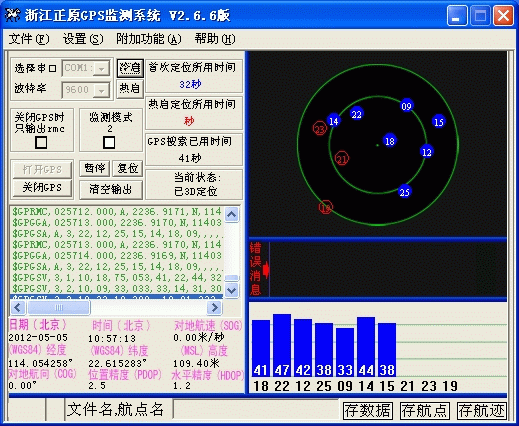Click Beijing time value 10:57:13
This screenshot has width=519, height=426.
tap(112, 339)
